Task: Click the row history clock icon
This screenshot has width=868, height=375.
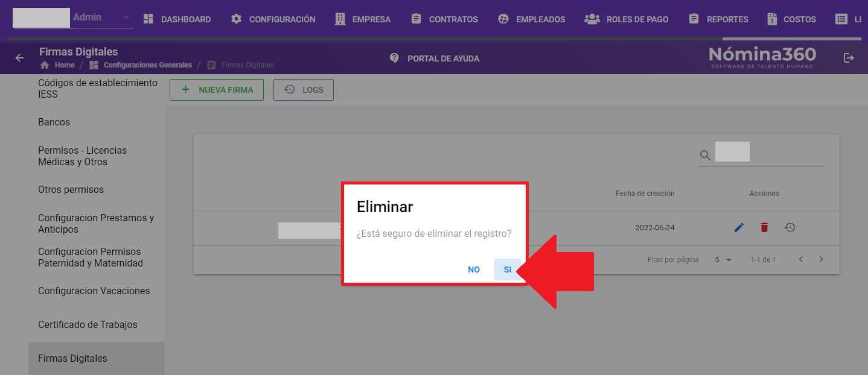Action: (790, 227)
